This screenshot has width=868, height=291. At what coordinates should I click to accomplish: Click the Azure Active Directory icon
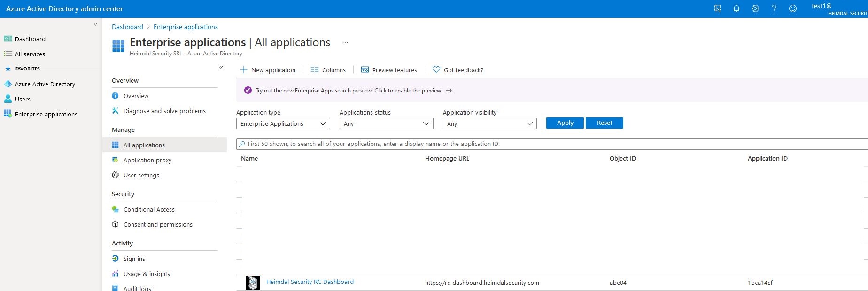[x=8, y=84]
